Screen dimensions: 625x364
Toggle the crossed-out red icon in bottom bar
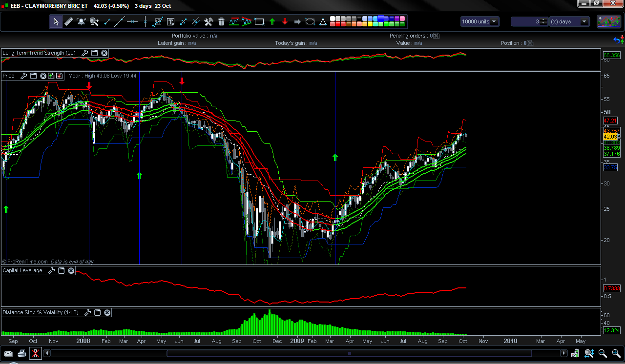36,353
